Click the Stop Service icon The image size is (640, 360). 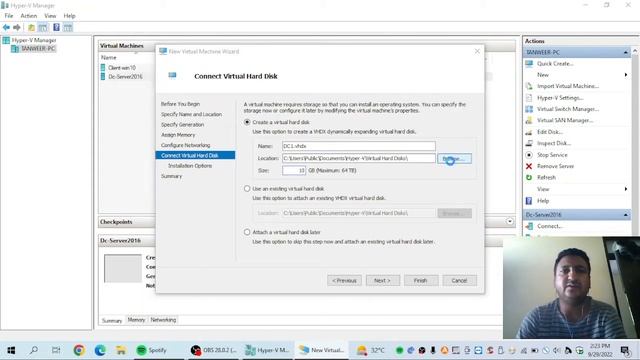pos(529,155)
